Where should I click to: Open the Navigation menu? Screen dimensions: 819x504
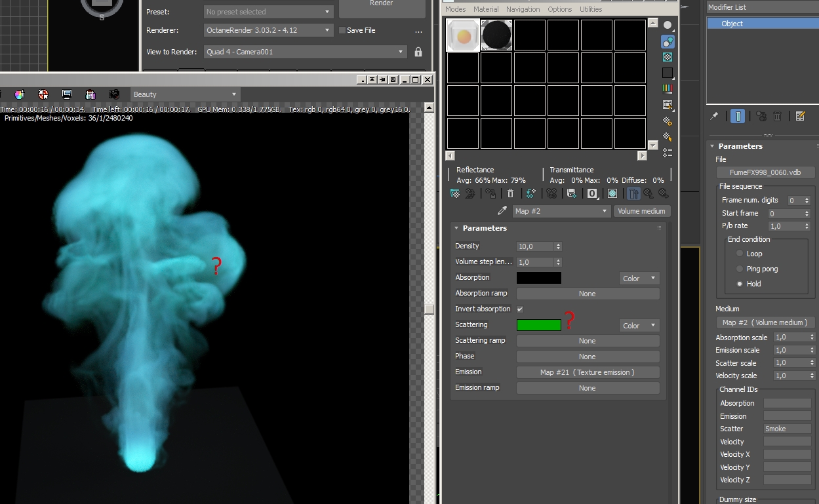click(x=523, y=9)
